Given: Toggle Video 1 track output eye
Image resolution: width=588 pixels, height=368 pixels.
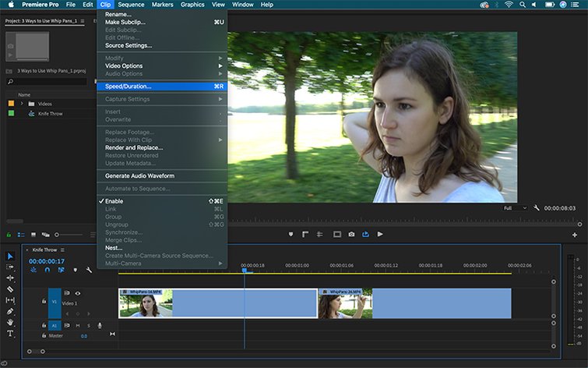Looking at the screenshot, I should click(x=78, y=293).
